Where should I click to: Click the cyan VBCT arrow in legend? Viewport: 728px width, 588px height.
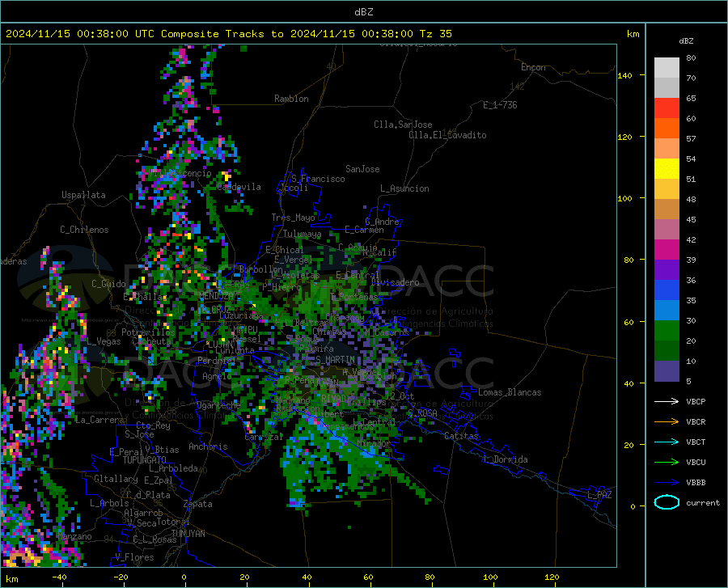click(x=667, y=442)
